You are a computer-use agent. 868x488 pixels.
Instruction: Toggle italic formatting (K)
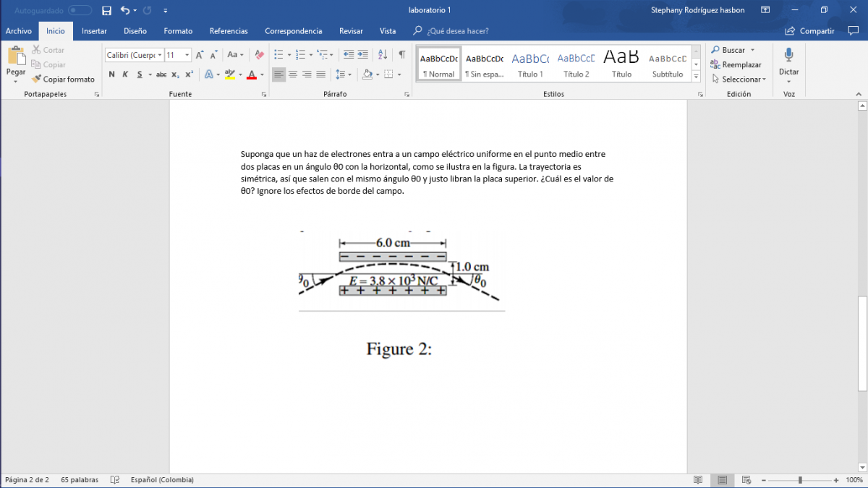[x=125, y=74]
